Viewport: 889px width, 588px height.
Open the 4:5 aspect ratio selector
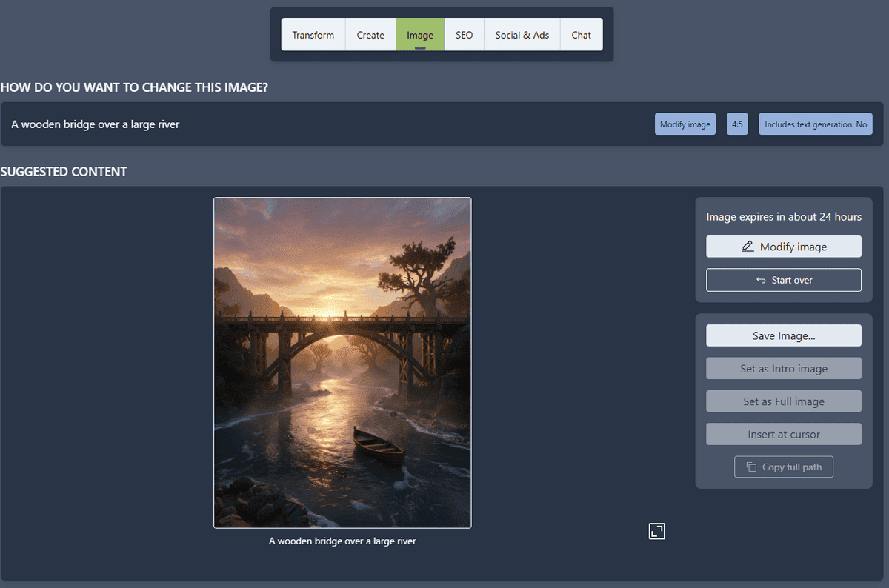point(737,124)
